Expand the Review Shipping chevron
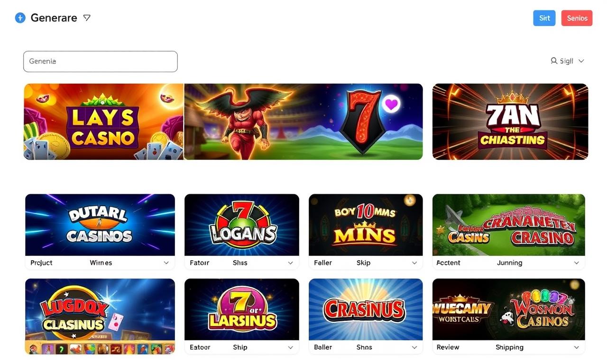Screen dimensions: 607x364 coord(576,347)
